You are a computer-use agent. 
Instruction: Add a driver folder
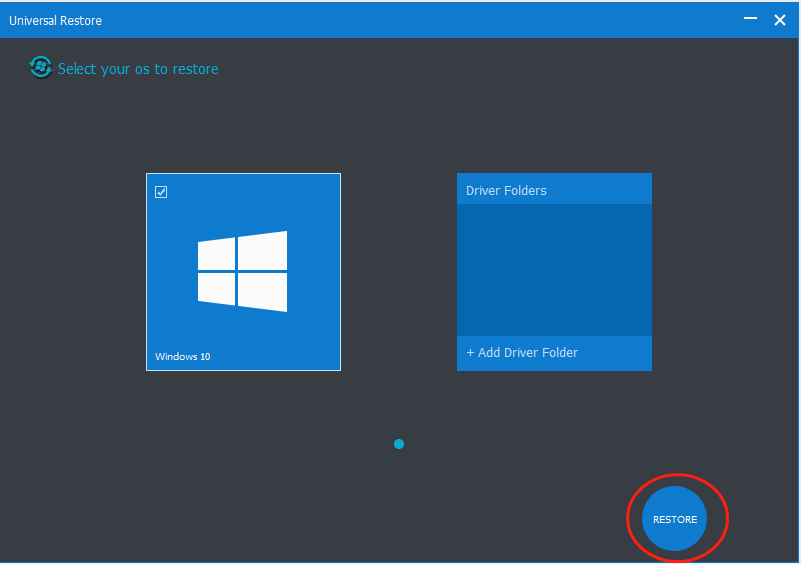pos(554,353)
